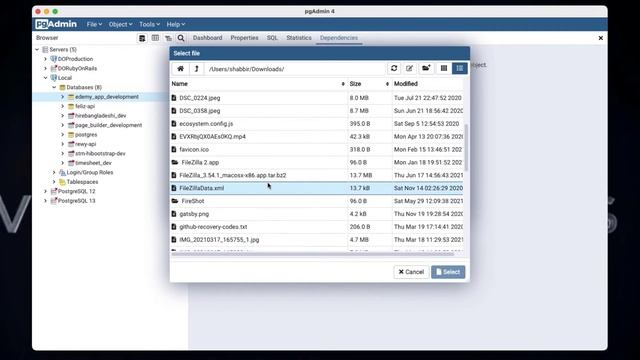Select FileZillaData.xml file row

pos(317,188)
